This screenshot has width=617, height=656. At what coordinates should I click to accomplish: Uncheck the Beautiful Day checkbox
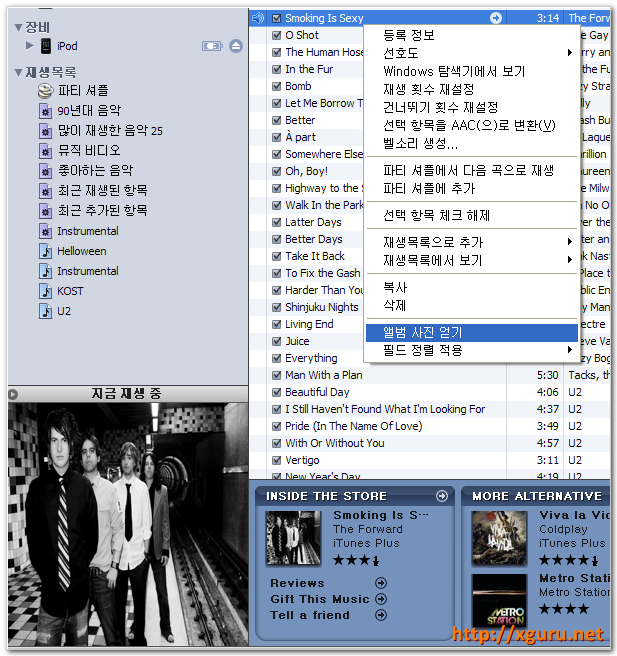[x=276, y=392]
